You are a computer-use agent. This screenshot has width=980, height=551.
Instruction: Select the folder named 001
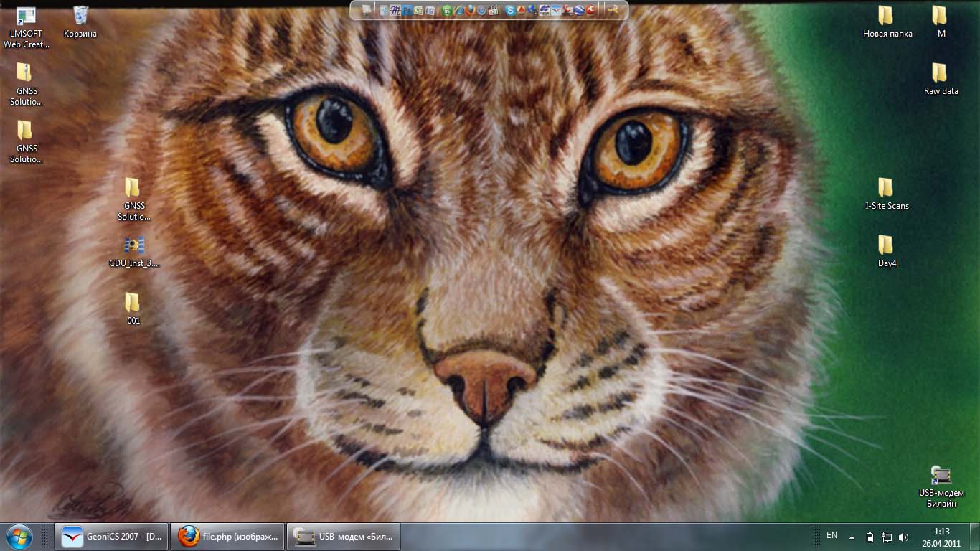point(133,309)
